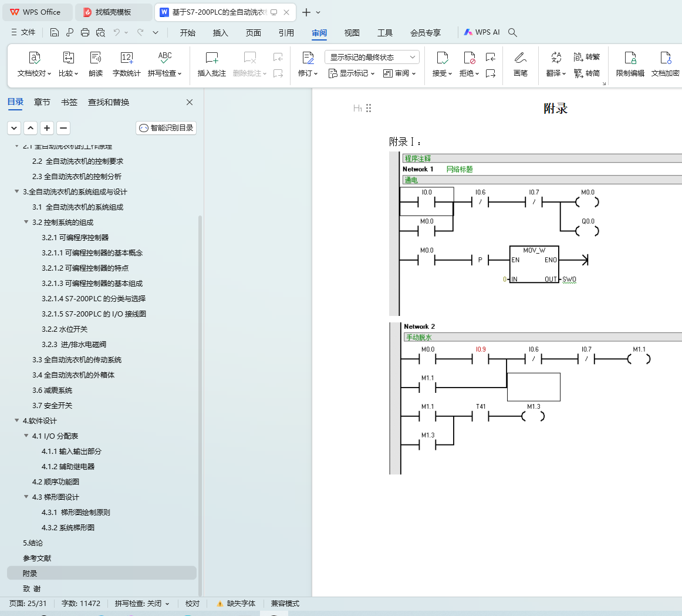Viewport: 682px width, 616px height.
Task: Open 限制编辑 restrict editing
Action: 630,64
